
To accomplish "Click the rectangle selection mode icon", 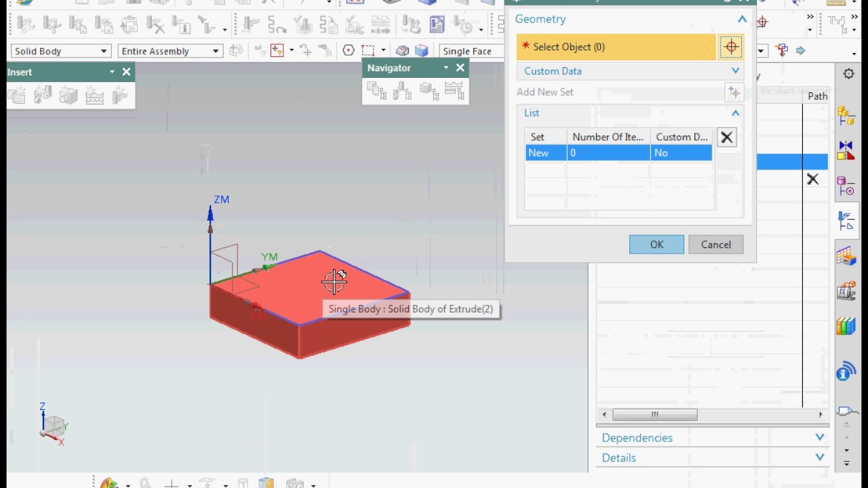I will click(368, 50).
